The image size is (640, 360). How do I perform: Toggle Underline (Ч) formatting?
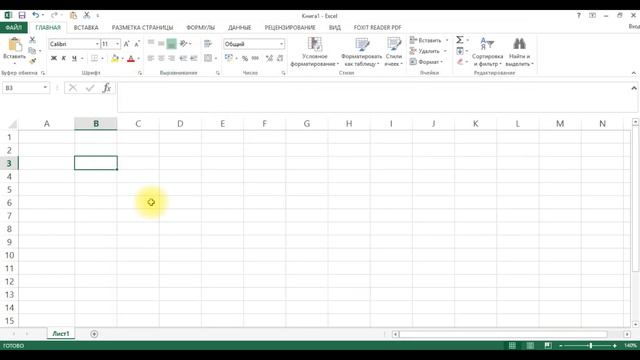pos(74,58)
